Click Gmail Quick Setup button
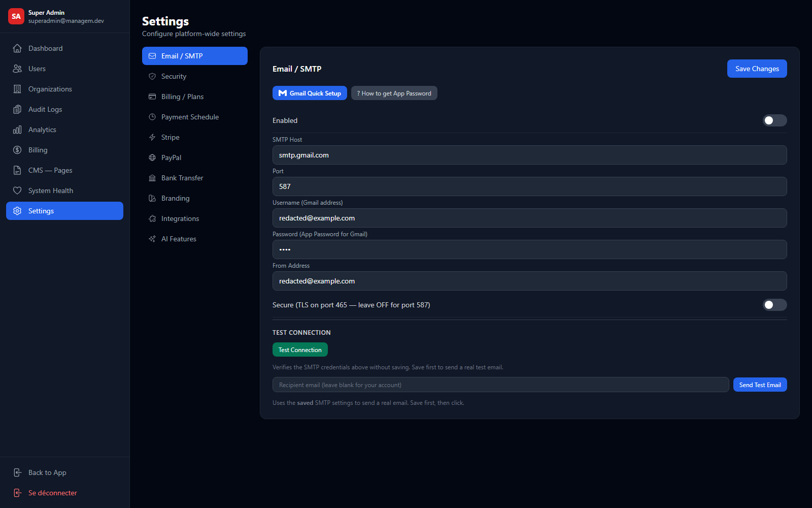Screen dimensions: 812x508 pos(310,93)
